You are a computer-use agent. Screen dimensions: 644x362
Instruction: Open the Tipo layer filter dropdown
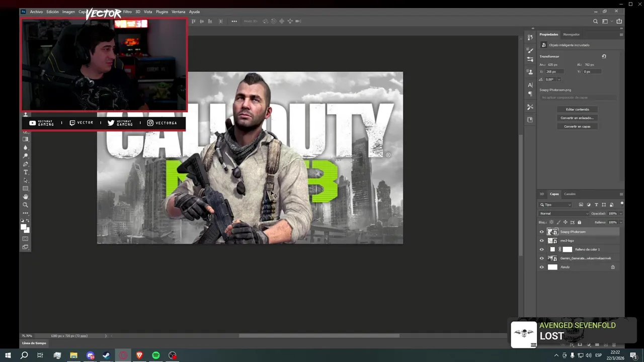(555, 205)
